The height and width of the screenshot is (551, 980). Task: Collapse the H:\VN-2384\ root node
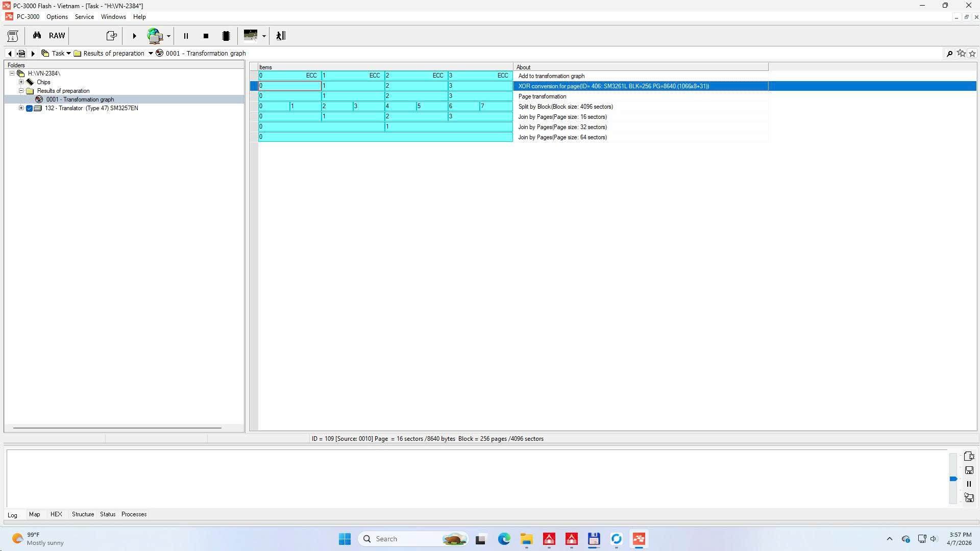tap(12, 73)
